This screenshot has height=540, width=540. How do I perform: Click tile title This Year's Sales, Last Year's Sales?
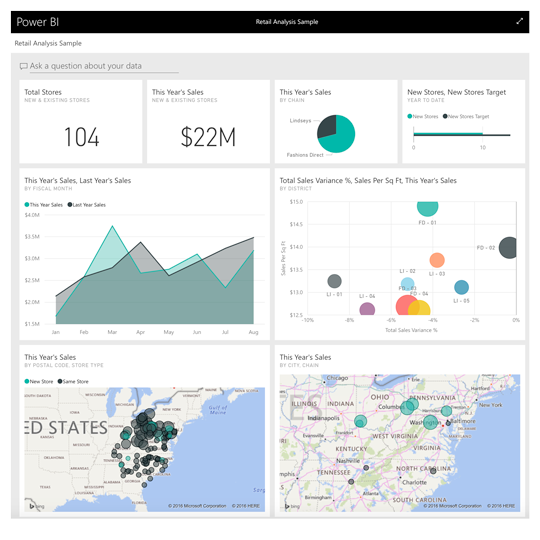tap(77, 180)
